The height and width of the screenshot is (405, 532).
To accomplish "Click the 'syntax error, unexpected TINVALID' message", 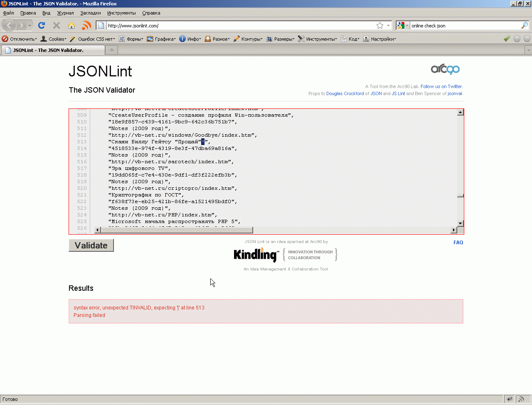I will coord(139,308).
